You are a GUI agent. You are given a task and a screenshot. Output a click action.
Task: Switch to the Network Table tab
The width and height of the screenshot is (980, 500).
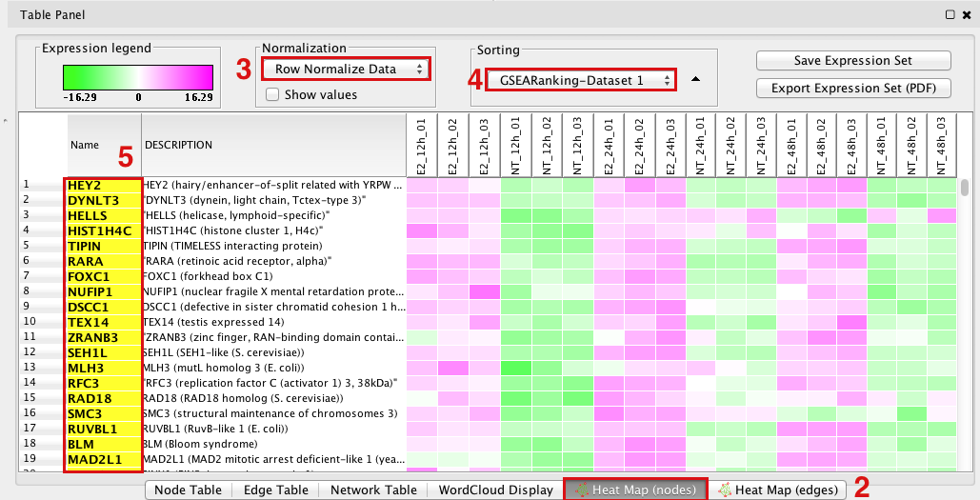pos(373,490)
